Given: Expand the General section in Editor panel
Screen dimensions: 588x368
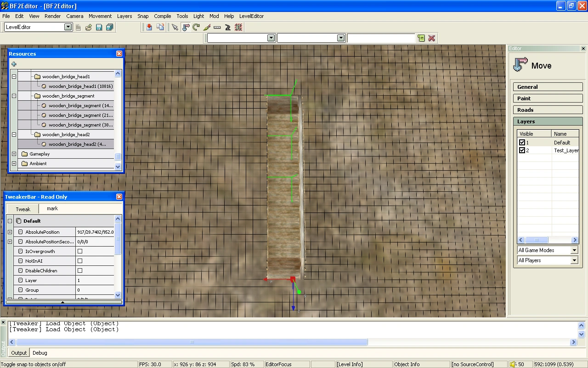Looking at the screenshot, I should click(x=548, y=87).
